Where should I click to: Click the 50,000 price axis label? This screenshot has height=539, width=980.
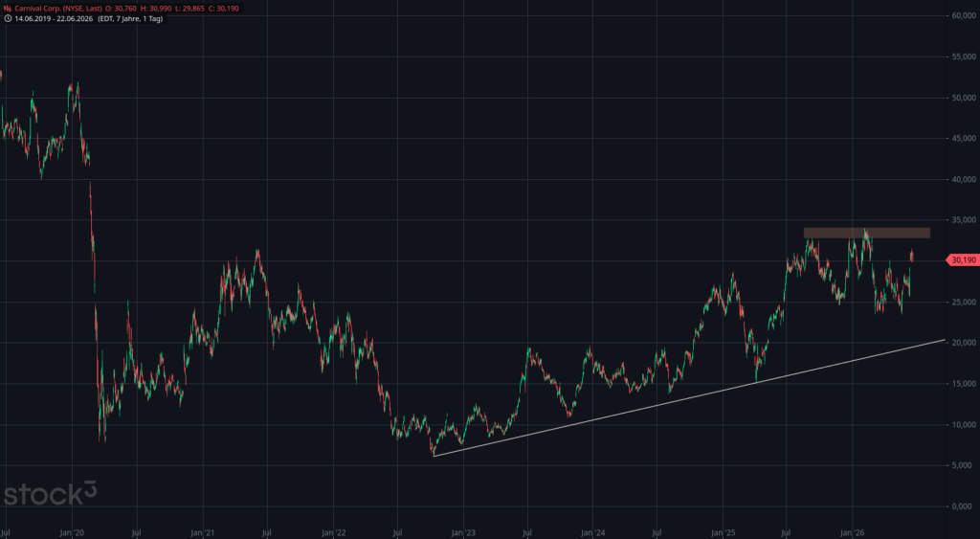point(964,98)
